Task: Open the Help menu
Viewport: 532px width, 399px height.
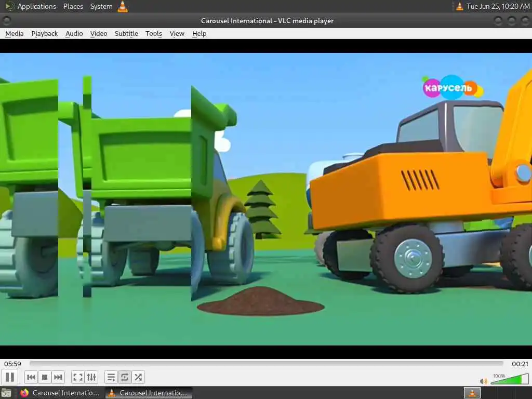Action: point(199,34)
